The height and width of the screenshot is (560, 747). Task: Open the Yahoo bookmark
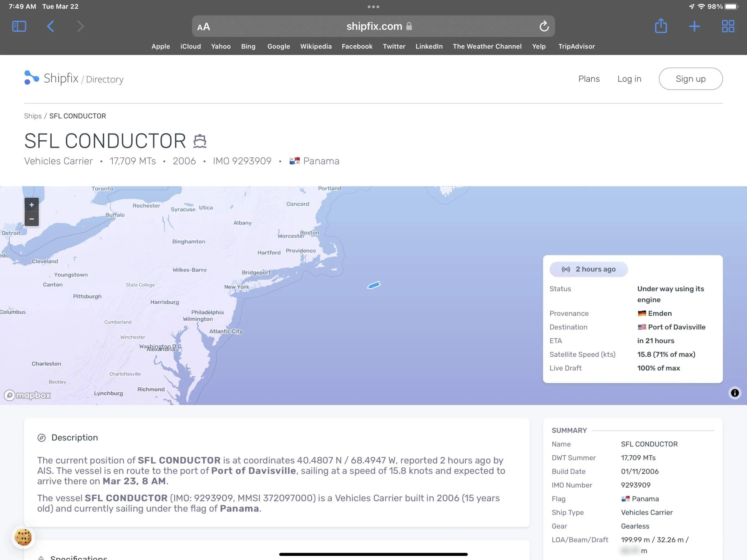pos(221,47)
